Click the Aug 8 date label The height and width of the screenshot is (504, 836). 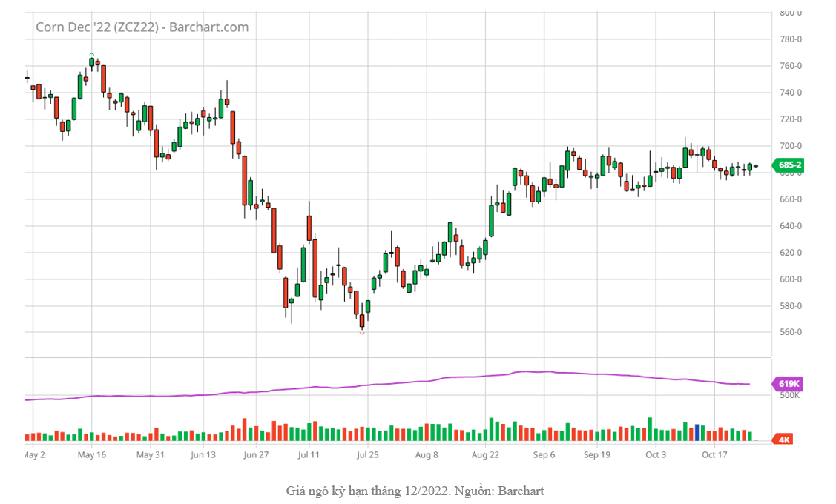point(427,454)
